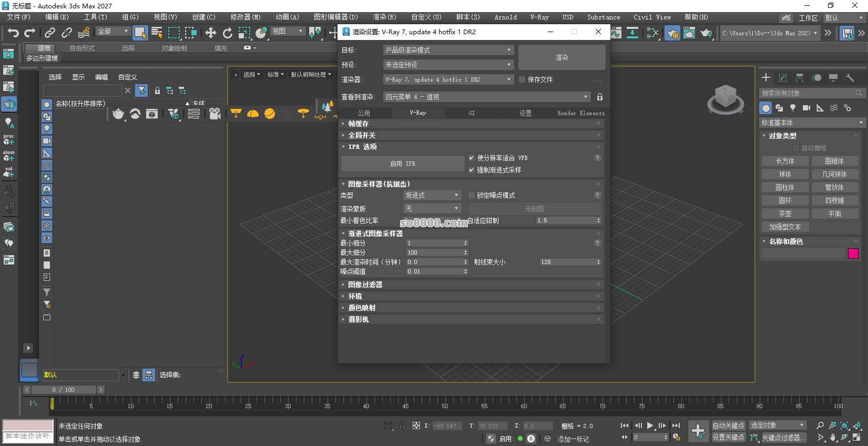Viewport: 868px width, 446px height.
Task: Open the Arnold menu
Action: pyautogui.click(x=506, y=17)
